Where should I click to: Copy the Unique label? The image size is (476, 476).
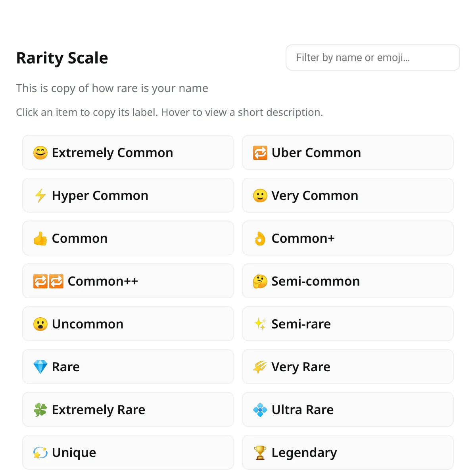128,452
